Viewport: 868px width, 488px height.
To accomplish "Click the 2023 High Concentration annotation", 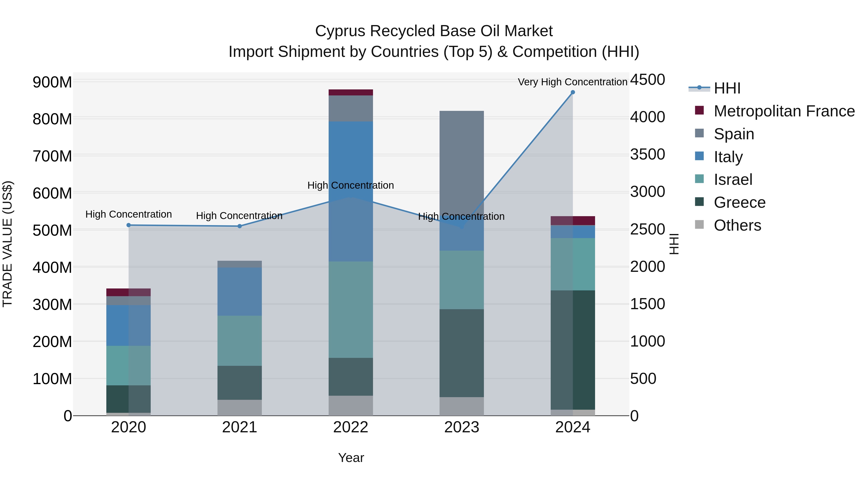I will click(461, 216).
